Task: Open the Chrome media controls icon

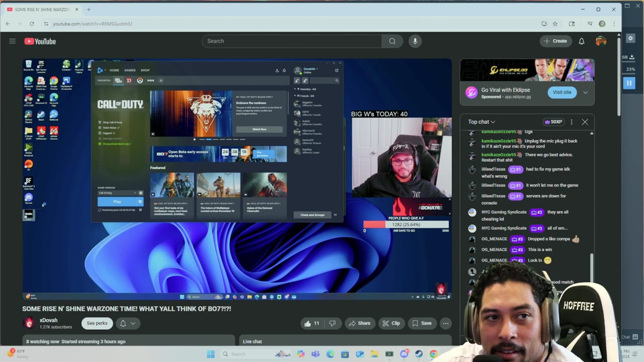Action: (590, 24)
